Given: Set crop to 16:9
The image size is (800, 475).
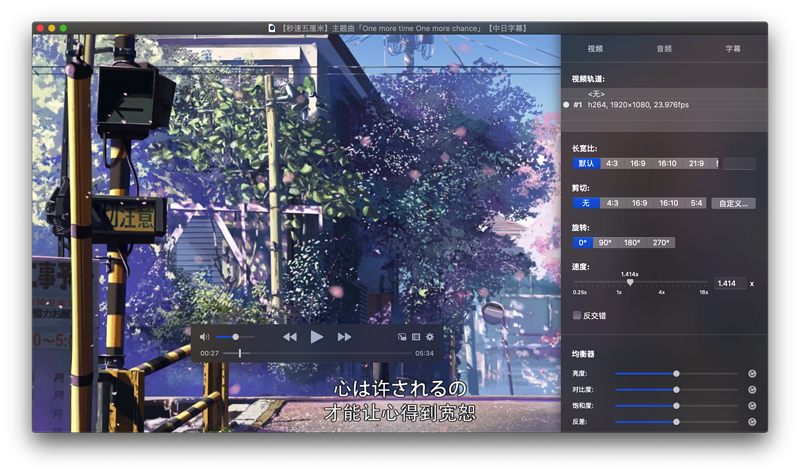Looking at the screenshot, I should coord(639,203).
